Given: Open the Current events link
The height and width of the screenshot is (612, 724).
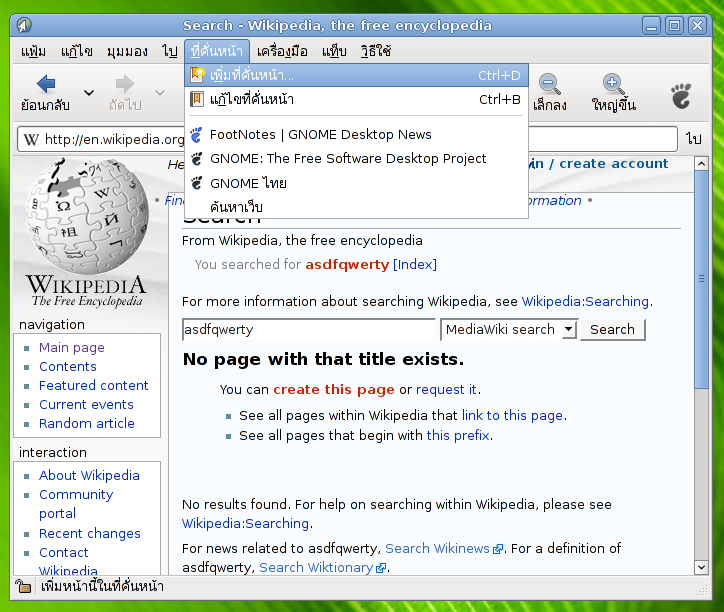Looking at the screenshot, I should click(x=86, y=405).
